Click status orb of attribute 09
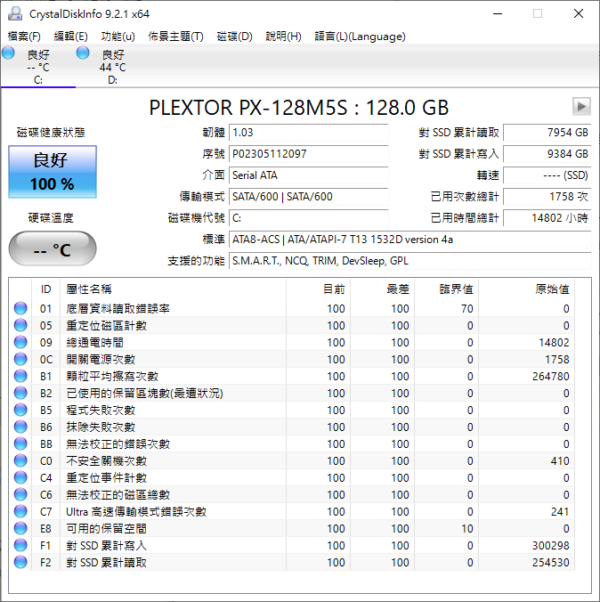This screenshot has width=600, height=602. 20,342
